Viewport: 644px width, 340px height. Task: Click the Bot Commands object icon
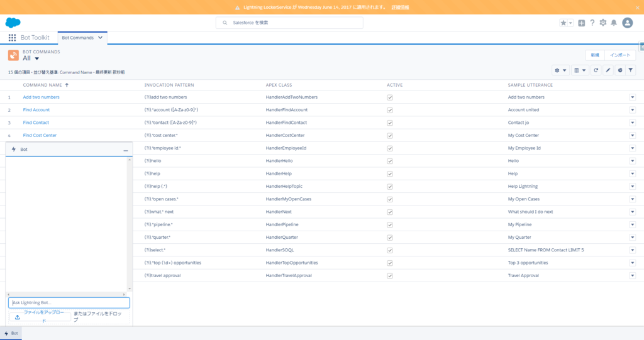tap(13, 55)
